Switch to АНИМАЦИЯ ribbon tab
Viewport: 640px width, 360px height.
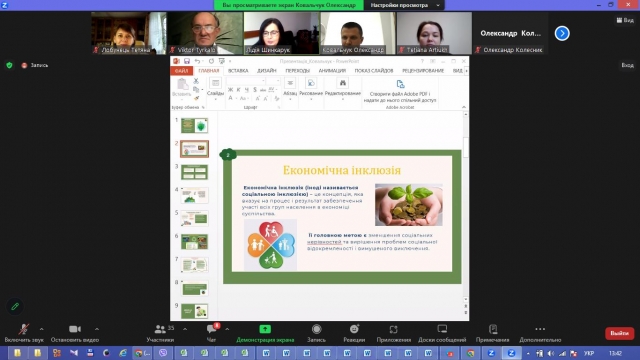pos(332,71)
